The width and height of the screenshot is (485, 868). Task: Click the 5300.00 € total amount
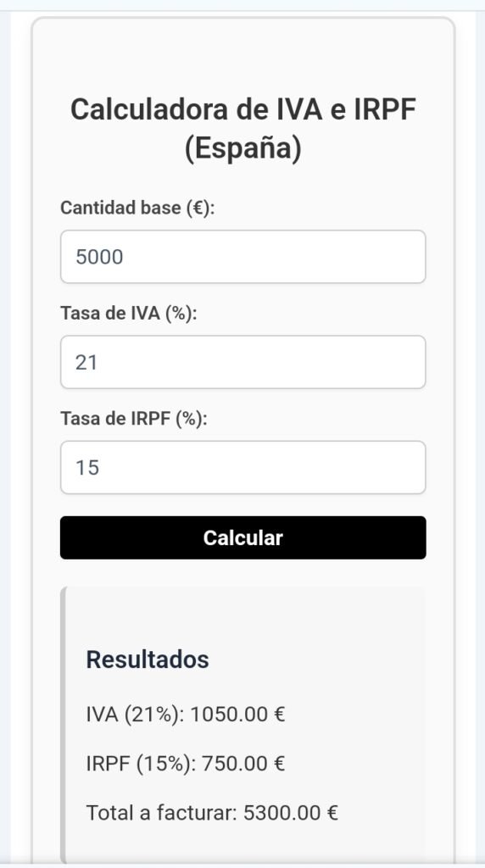coord(291,813)
